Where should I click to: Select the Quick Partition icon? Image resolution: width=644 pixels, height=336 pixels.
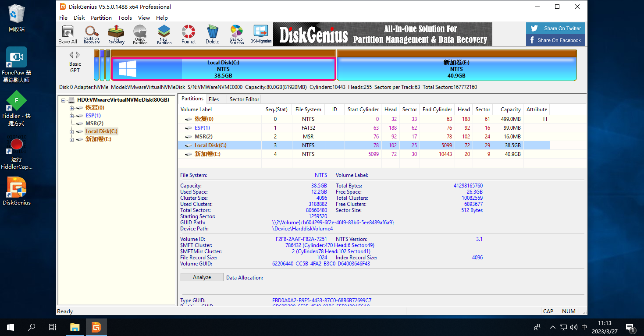[x=140, y=34]
